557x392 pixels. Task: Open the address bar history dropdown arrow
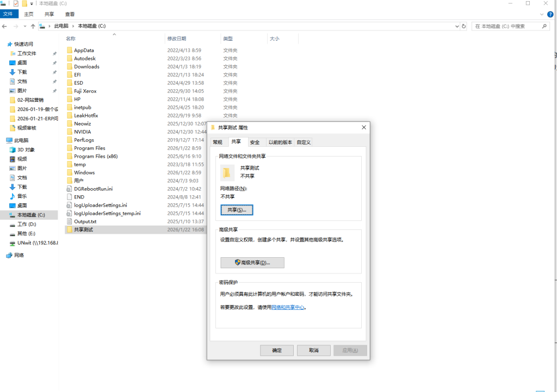[456, 26]
